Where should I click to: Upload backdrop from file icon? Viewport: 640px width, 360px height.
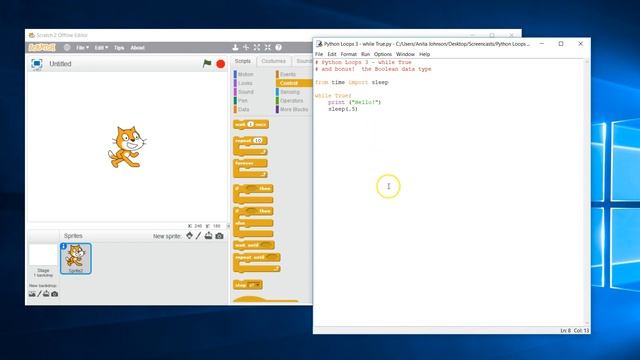(x=47, y=294)
